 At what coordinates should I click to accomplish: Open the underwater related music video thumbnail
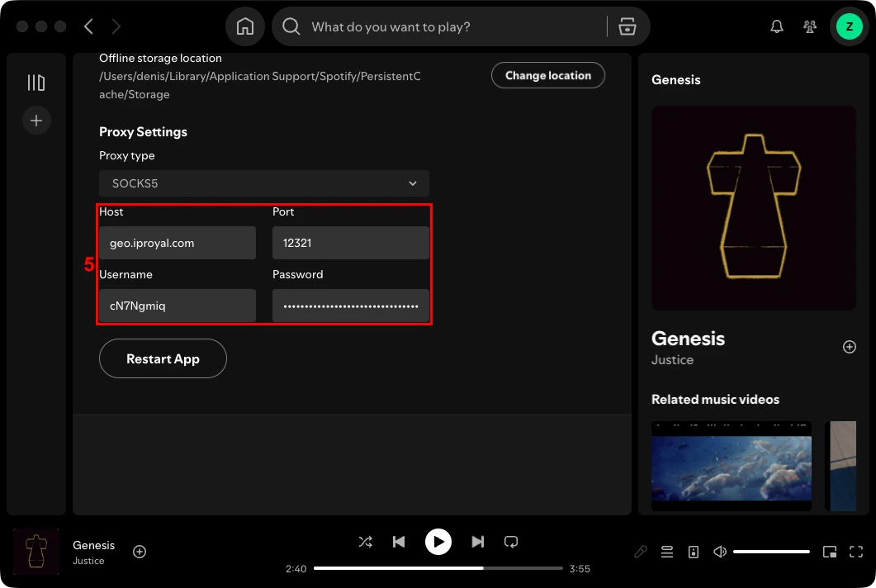(x=732, y=466)
